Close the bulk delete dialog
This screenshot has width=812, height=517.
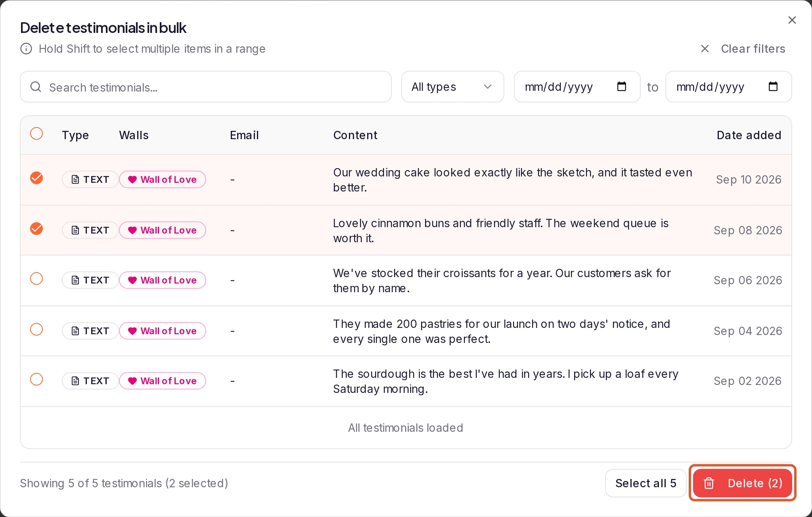[792, 20]
